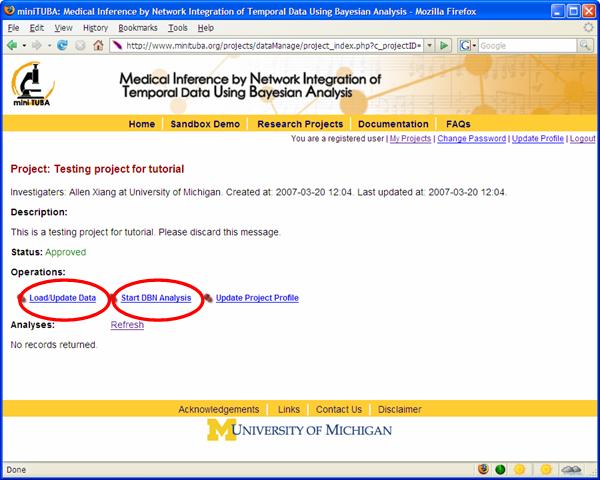
Task: Go to the Home navigation tab
Action: [142, 124]
